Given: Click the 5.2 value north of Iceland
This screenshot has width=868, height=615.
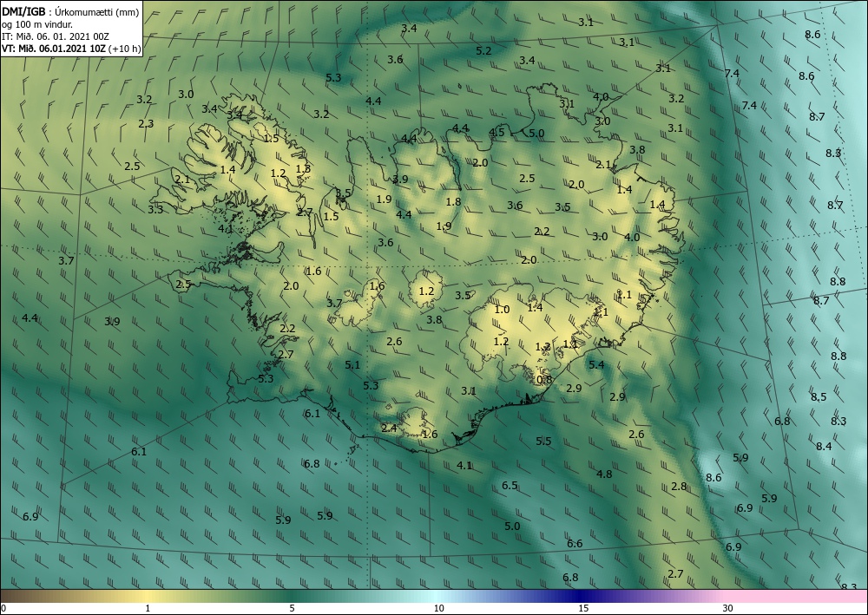Looking at the screenshot, I should [483, 51].
